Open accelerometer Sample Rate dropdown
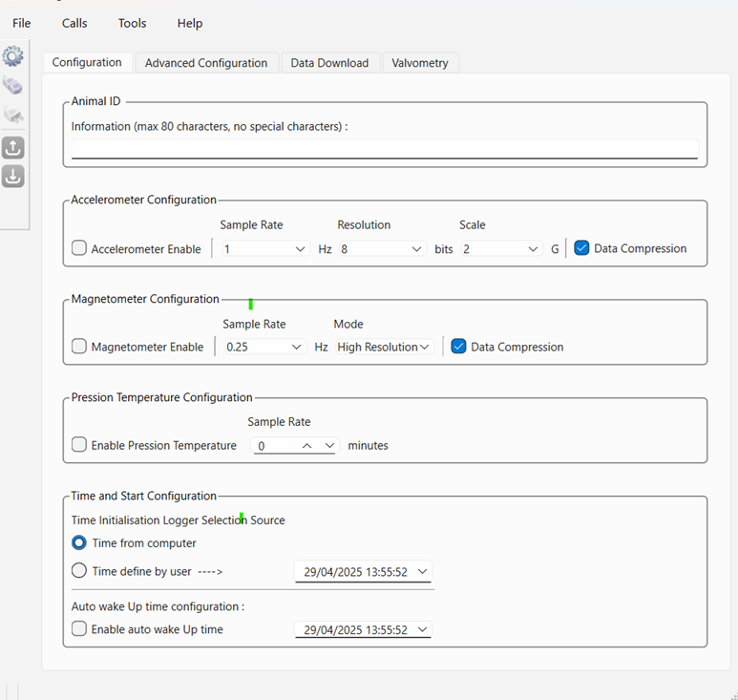This screenshot has height=700, width=738. 264,248
